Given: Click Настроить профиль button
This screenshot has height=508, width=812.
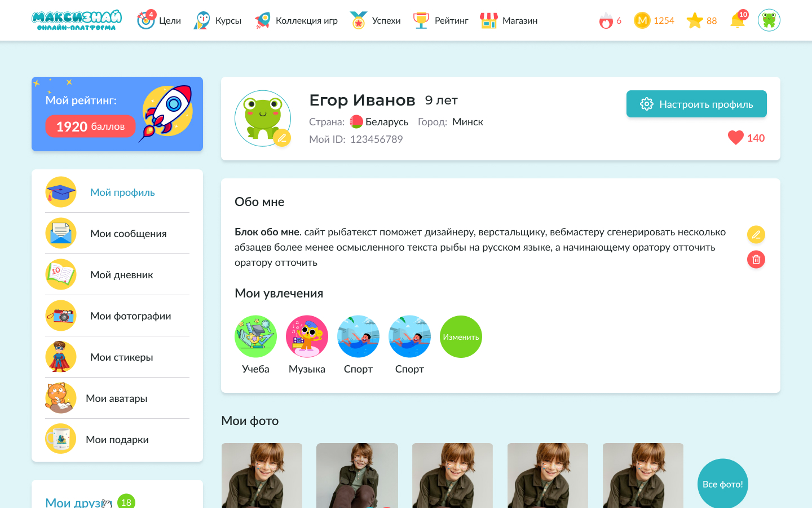Looking at the screenshot, I should (x=696, y=104).
